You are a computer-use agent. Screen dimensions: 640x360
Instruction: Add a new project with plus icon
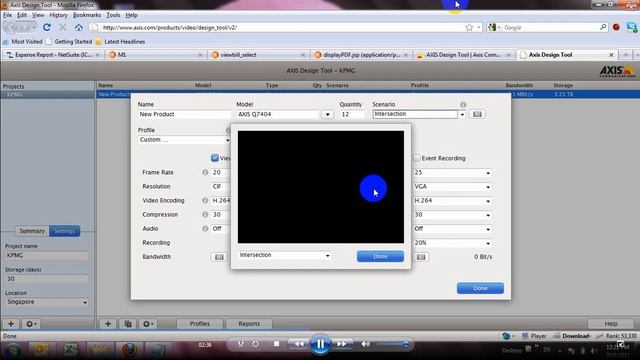(x=11, y=324)
